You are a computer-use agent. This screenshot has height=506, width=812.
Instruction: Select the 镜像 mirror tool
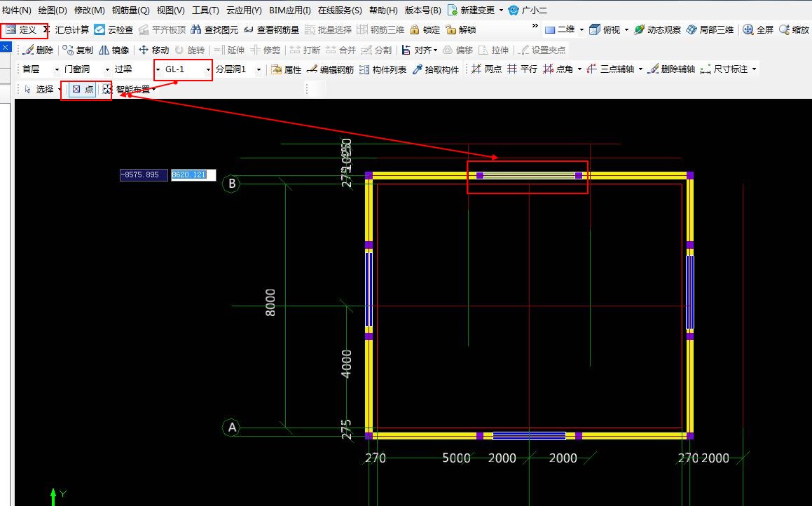[114, 50]
